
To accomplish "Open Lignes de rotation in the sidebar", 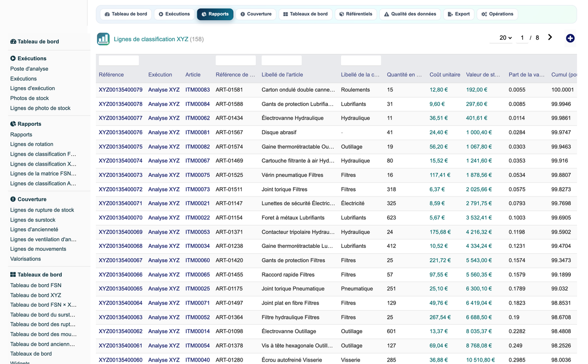I will point(32,144).
